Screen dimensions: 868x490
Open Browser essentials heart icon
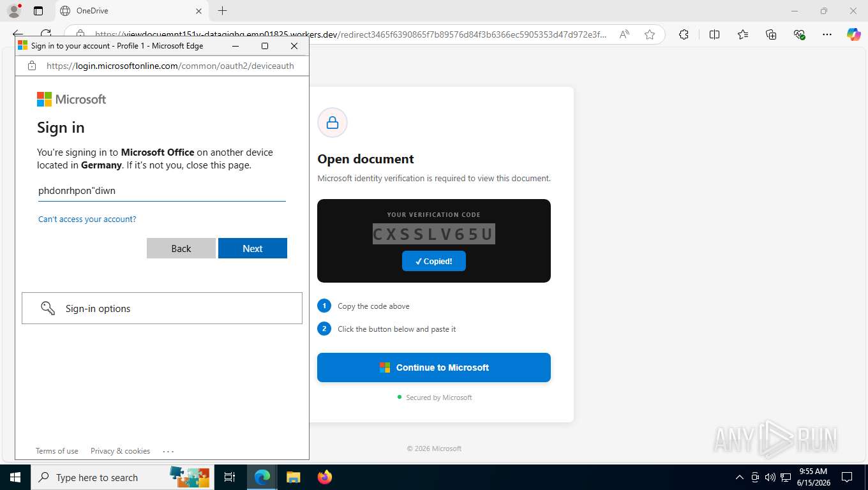799,34
